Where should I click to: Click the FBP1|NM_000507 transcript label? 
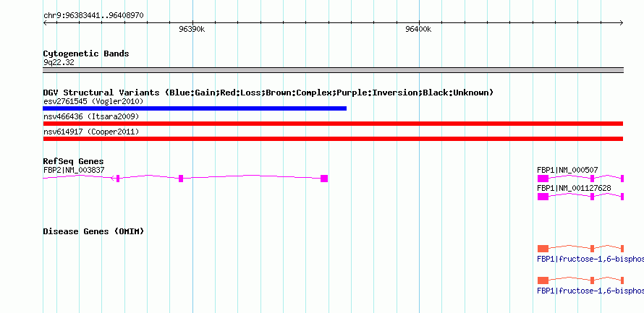567,170
